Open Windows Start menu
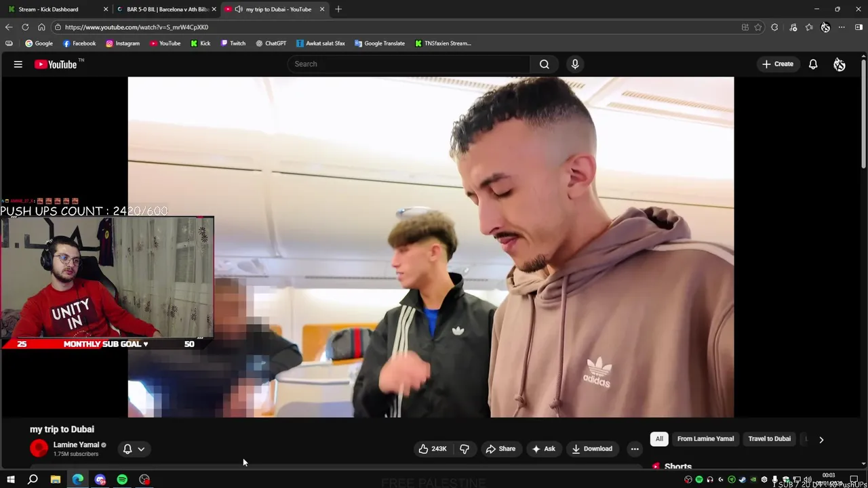 10,480
